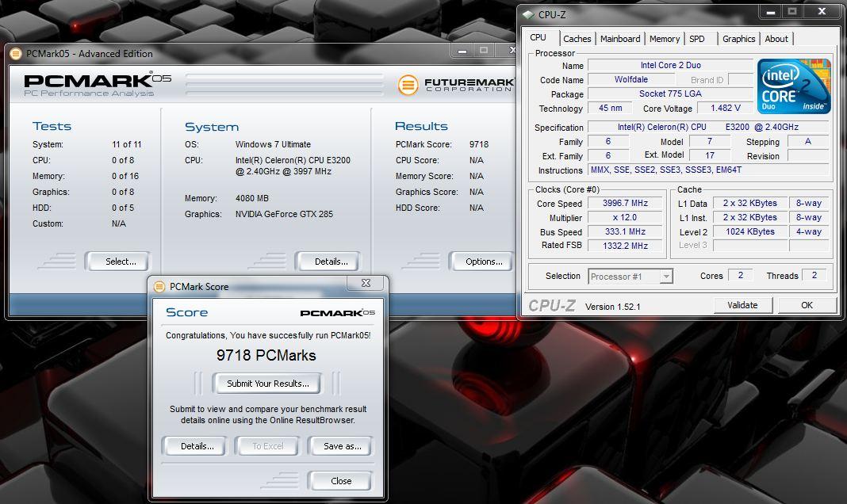Click the Threads count value in CPU-Z

(814, 275)
